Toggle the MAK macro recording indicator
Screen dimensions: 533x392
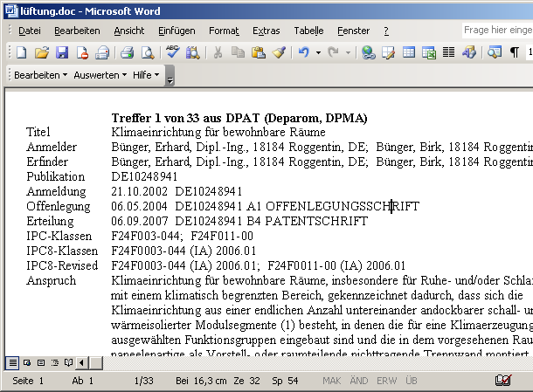332,381
